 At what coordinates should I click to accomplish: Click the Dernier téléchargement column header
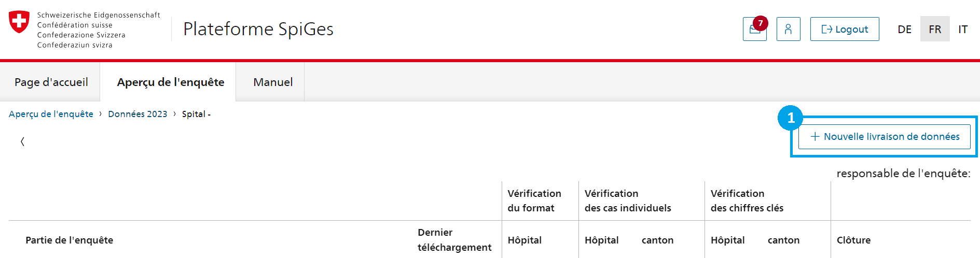454,240
